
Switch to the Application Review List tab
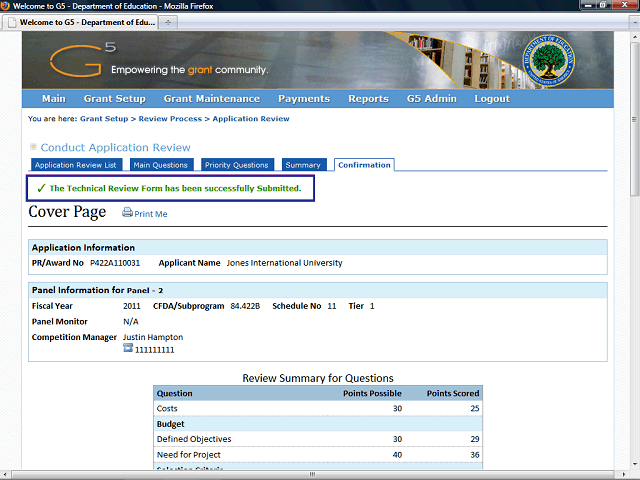[x=76, y=165]
